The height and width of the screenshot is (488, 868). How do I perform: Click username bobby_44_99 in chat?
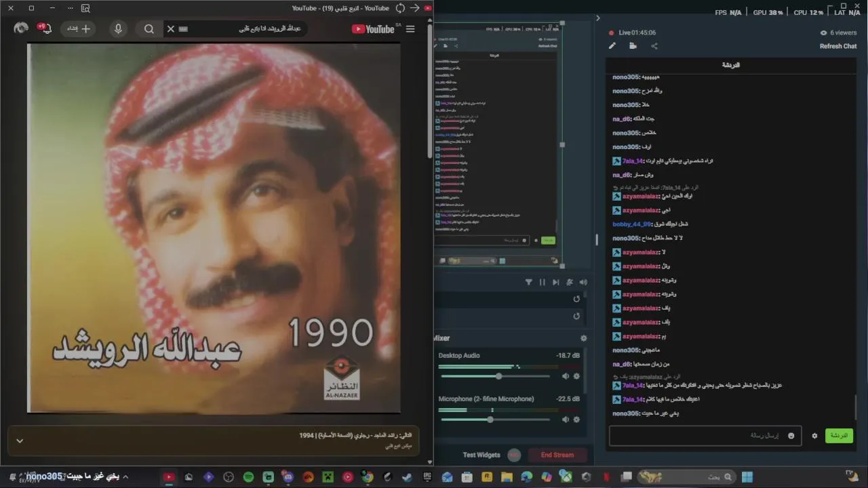click(x=631, y=224)
